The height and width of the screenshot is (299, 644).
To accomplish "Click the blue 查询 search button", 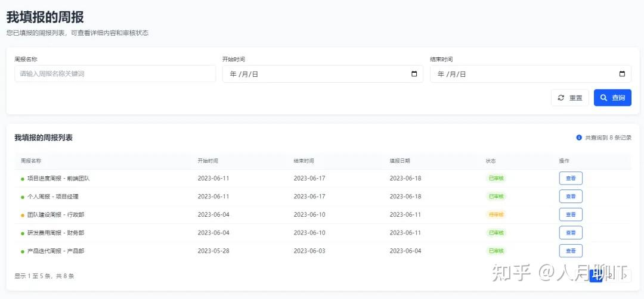I will pos(612,98).
